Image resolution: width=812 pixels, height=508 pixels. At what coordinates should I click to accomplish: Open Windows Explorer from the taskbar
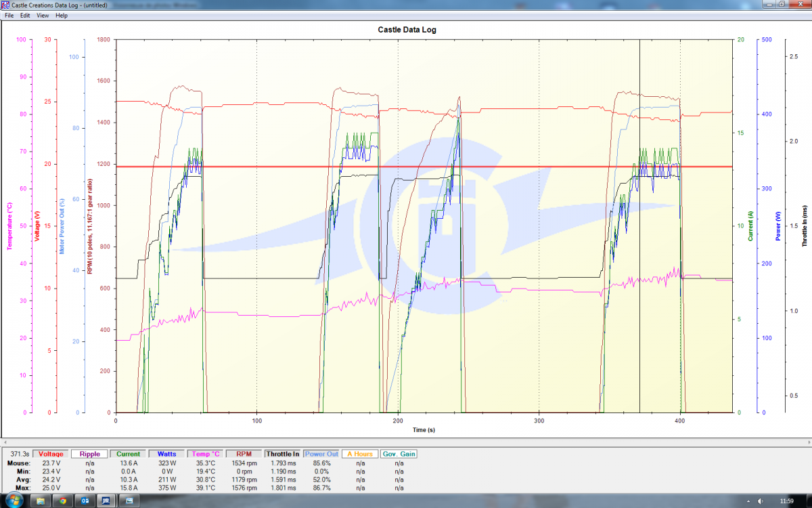[x=41, y=501]
